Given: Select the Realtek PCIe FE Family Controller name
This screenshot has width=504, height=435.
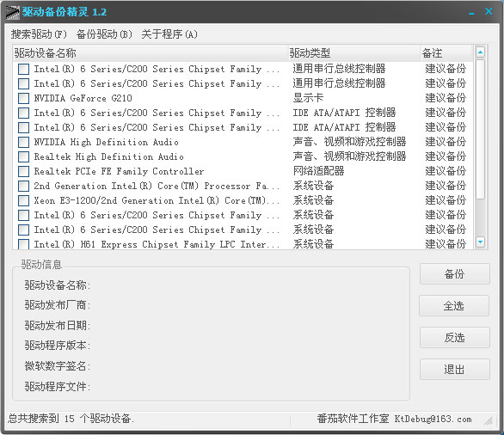Looking at the screenshot, I should coord(119,171).
